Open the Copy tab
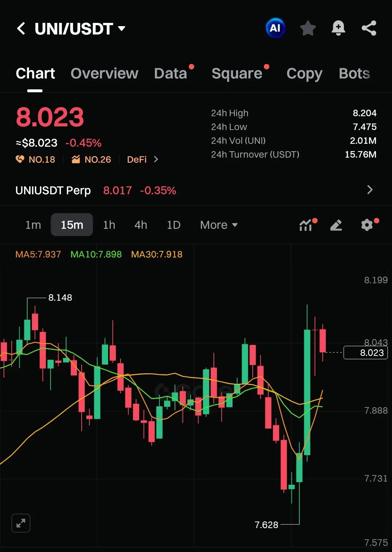 [x=305, y=74]
